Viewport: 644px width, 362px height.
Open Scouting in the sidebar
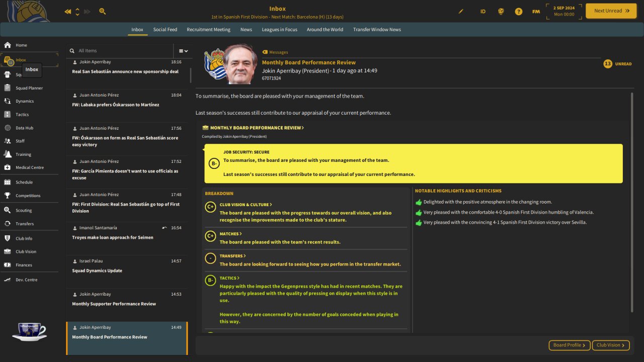pyautogui.click(x=29, y=210)
